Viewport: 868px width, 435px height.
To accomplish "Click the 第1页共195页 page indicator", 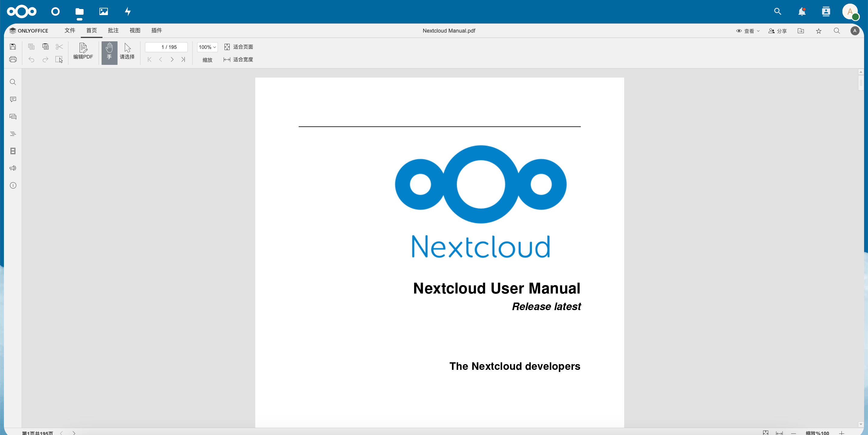I will pyautogui.click(x=37, y=433).
